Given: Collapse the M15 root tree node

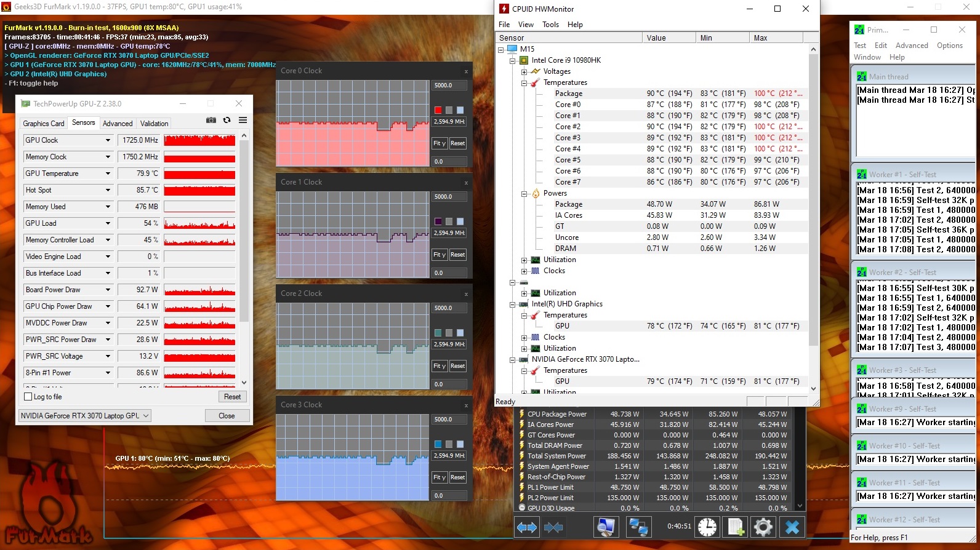Looking at the screenshot, I should pyautogui.click(x=500, y=49).
